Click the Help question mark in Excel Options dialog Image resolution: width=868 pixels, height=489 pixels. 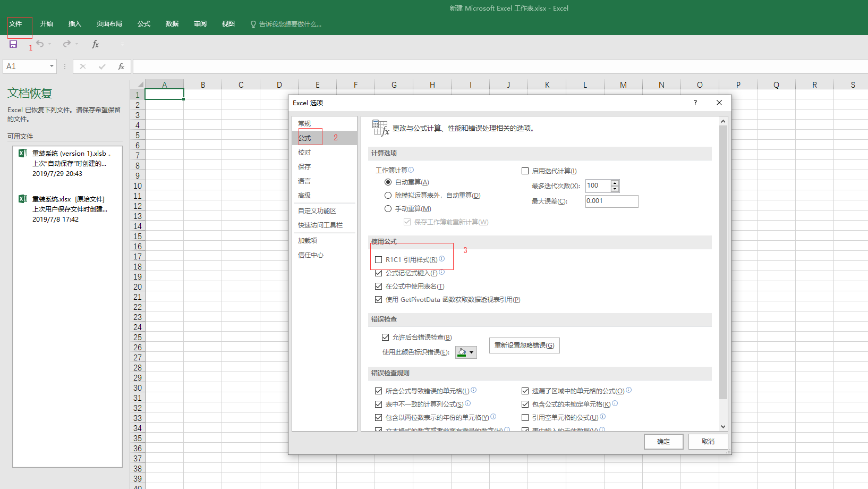tap(695, 103)
